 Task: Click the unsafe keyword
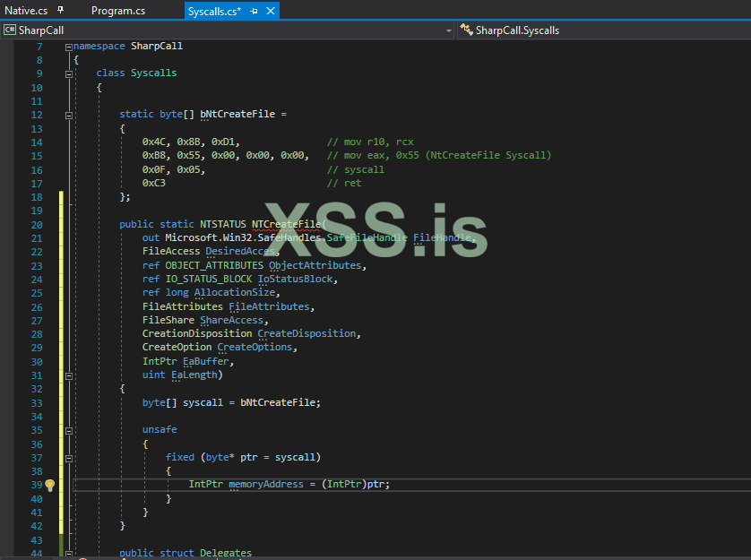pyautogui.click(x=160, y=429)
